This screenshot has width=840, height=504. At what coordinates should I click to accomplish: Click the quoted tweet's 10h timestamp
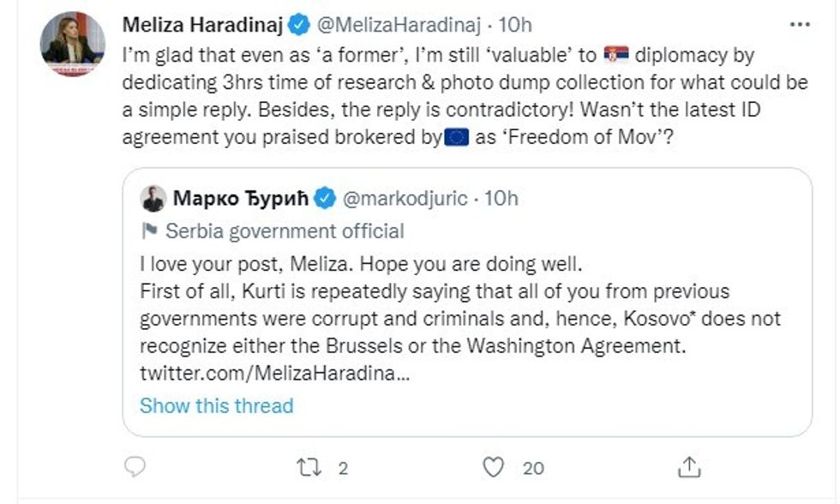501,199
